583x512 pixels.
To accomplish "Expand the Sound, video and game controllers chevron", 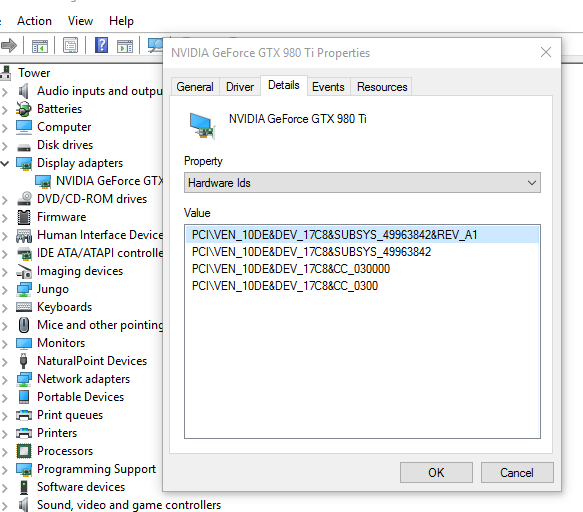I will coord(4,505).
